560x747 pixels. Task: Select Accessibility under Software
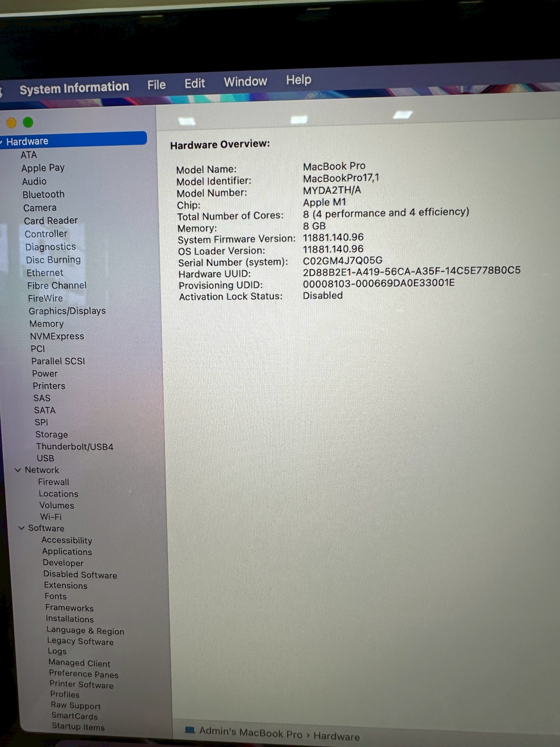[67, 540]
